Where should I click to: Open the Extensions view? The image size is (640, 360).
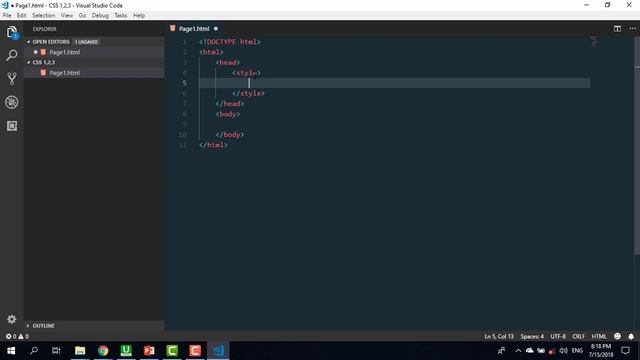(x=12, y=126)
